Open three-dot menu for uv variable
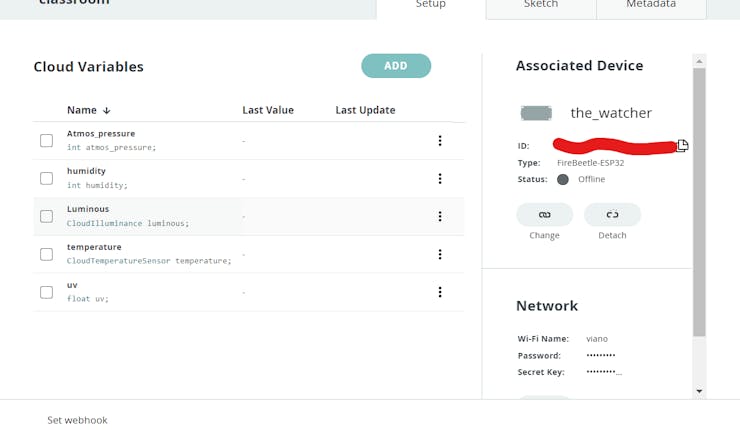 (440, 292)
